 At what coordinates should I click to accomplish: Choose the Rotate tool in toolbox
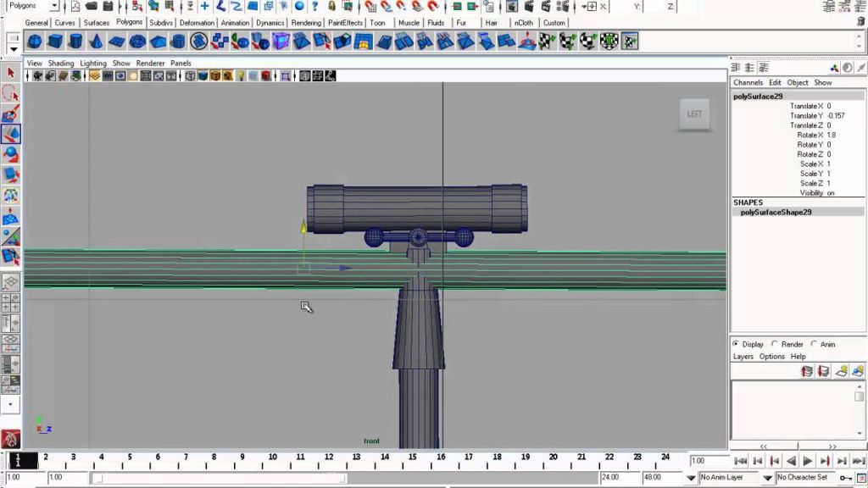click(10, 154)
